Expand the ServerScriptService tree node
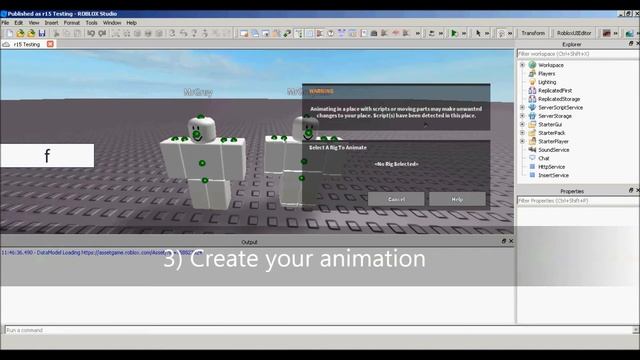 pyautogui.click(x=522, y=107)
